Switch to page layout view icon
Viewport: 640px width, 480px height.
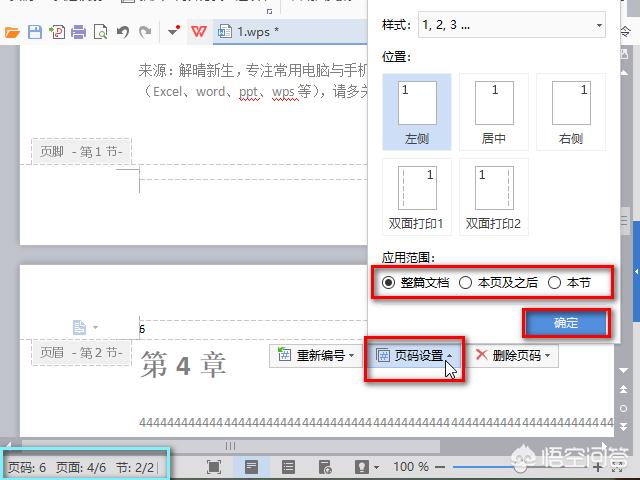coord(251,467)
